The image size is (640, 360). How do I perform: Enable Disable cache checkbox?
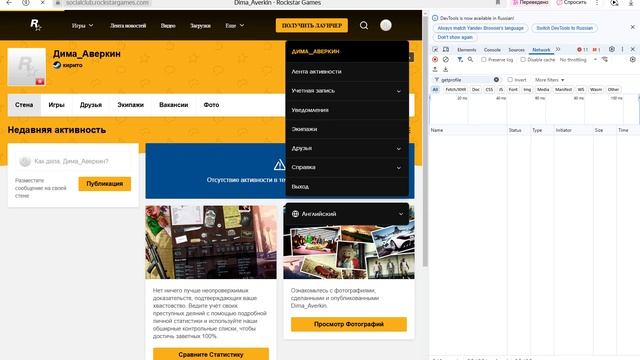tap(523, 60)
